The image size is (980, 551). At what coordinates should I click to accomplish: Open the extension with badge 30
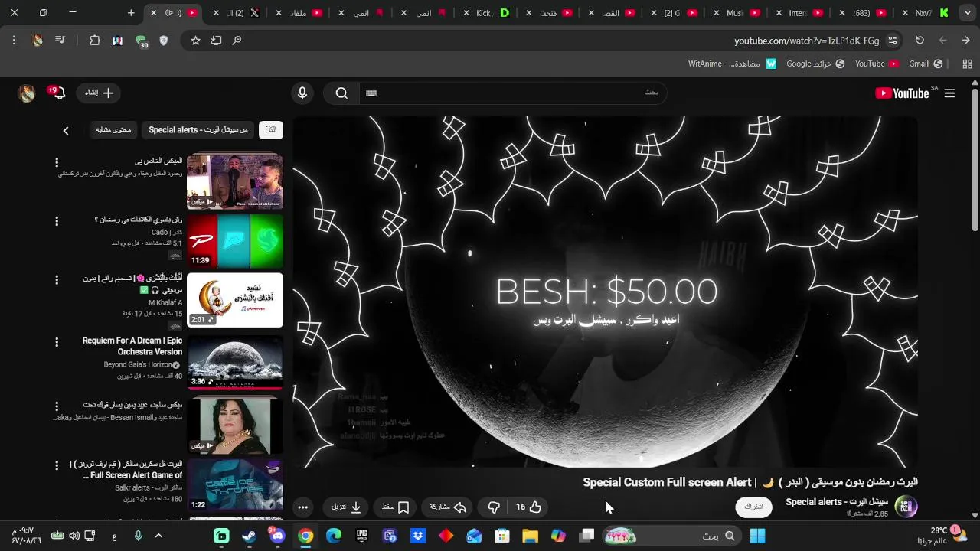coord(141,41)
